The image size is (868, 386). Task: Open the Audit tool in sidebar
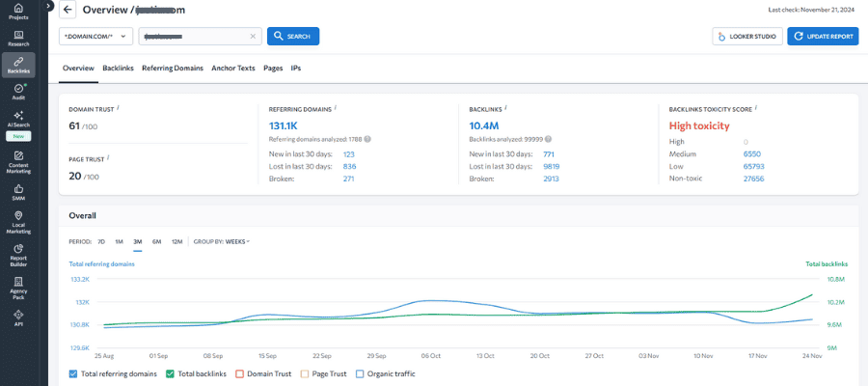(18, 92)
